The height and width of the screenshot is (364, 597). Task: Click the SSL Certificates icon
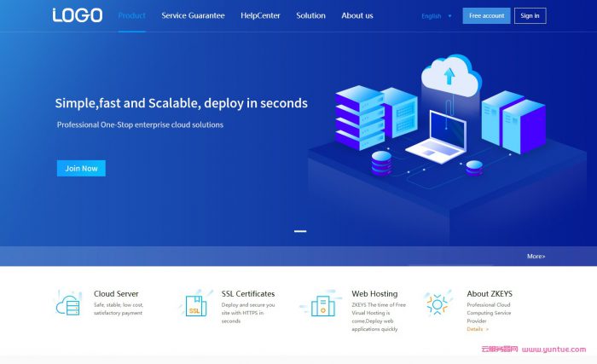(x=194, y=304)
